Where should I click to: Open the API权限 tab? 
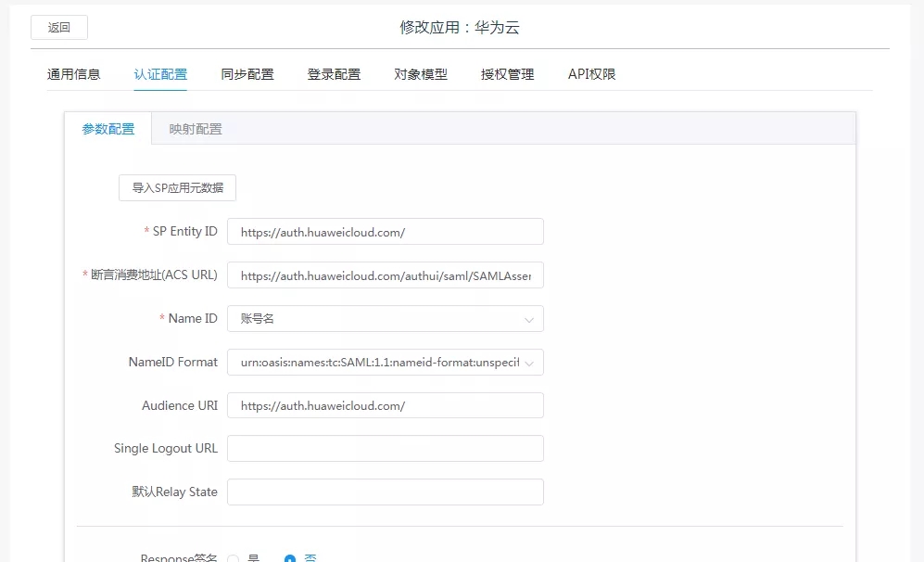click(x=591, y=74)
